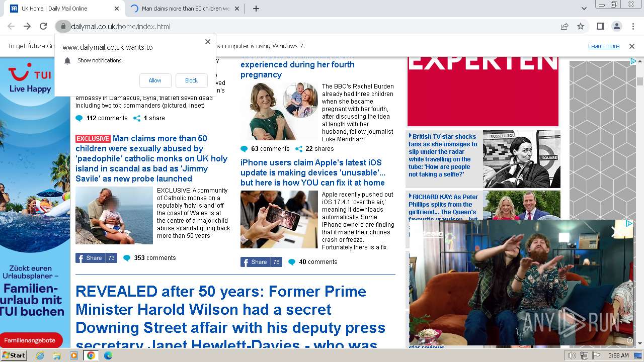Screen dimensions: 644x362
Task: Switch to UK Home Daily Mail Online tab
Action: (x=63, y=9)
